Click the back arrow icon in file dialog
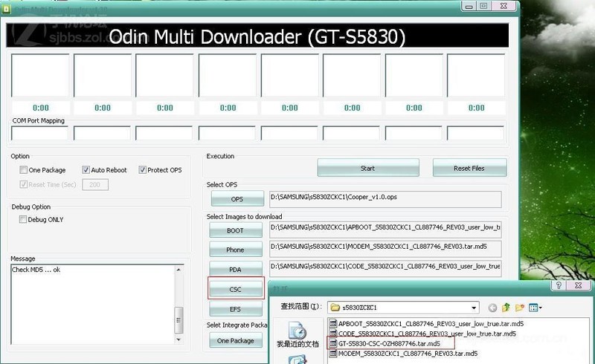This screenshot has height=364, width=595. tap(492, 308)
